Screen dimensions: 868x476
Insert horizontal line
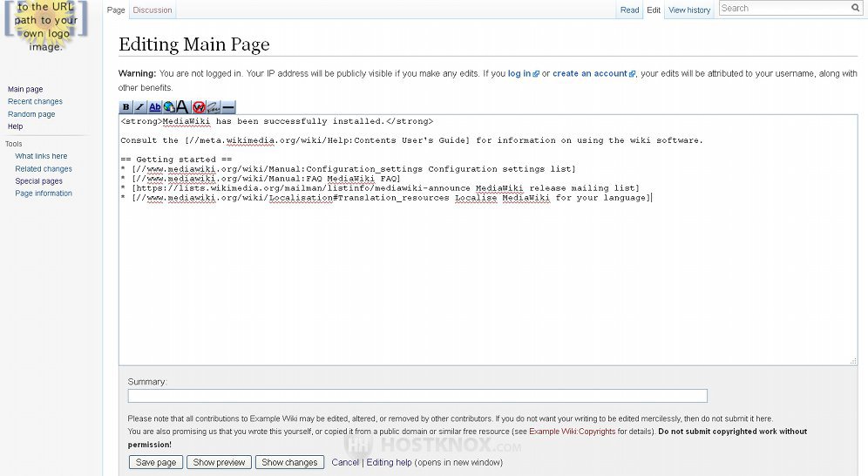tap(228, 107)
